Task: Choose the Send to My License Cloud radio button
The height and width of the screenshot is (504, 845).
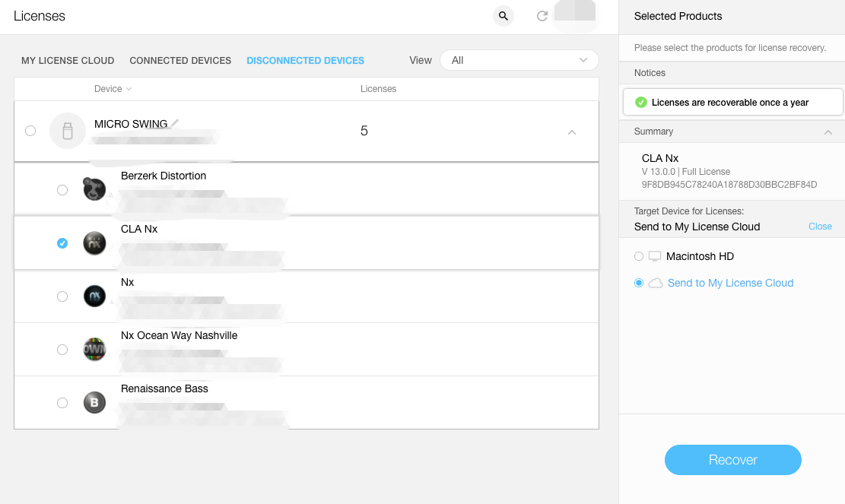Action: [639, 284]
